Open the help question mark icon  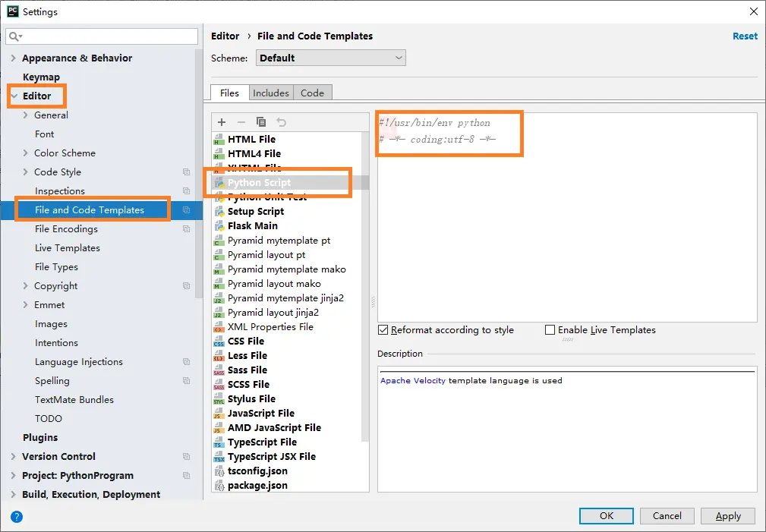tap(17, 516)
